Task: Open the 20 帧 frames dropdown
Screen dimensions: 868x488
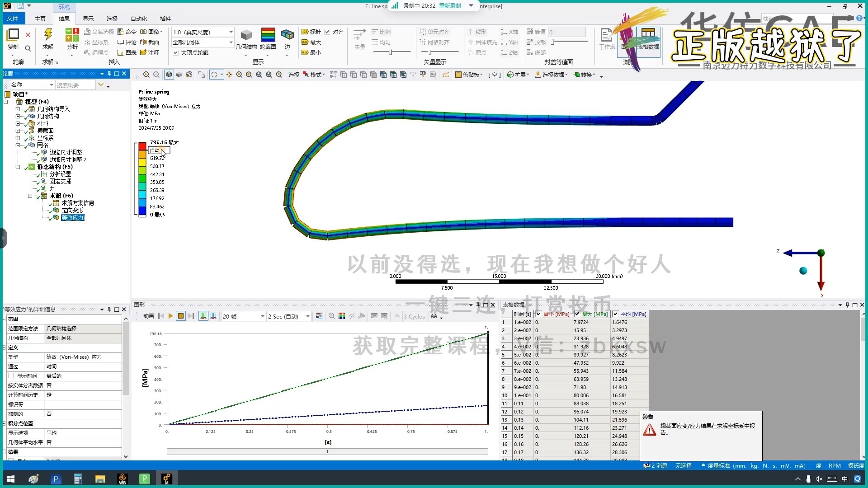Action: tap(262, 316)
